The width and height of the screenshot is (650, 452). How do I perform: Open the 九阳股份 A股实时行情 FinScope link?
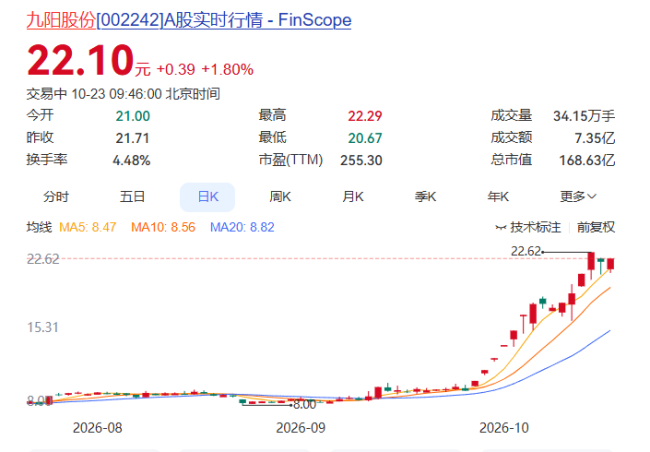pyautogui.click(x=189, y=20)
